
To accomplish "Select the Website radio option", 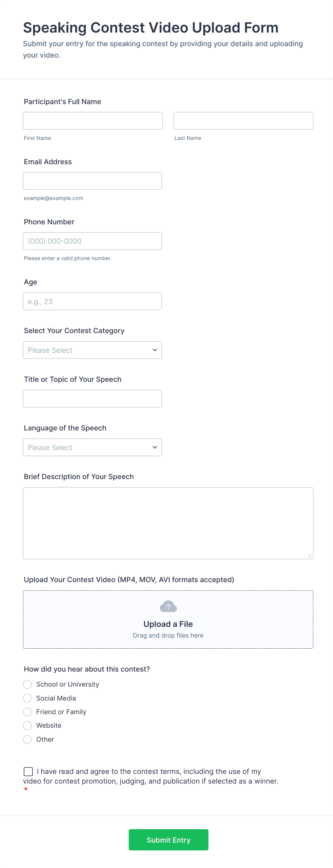I will point(28,726).
